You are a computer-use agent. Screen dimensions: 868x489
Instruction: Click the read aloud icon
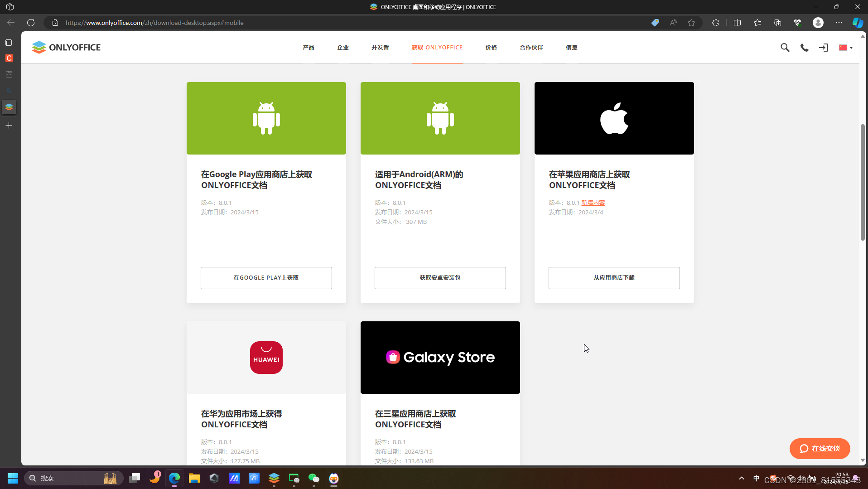coord(673,23)
